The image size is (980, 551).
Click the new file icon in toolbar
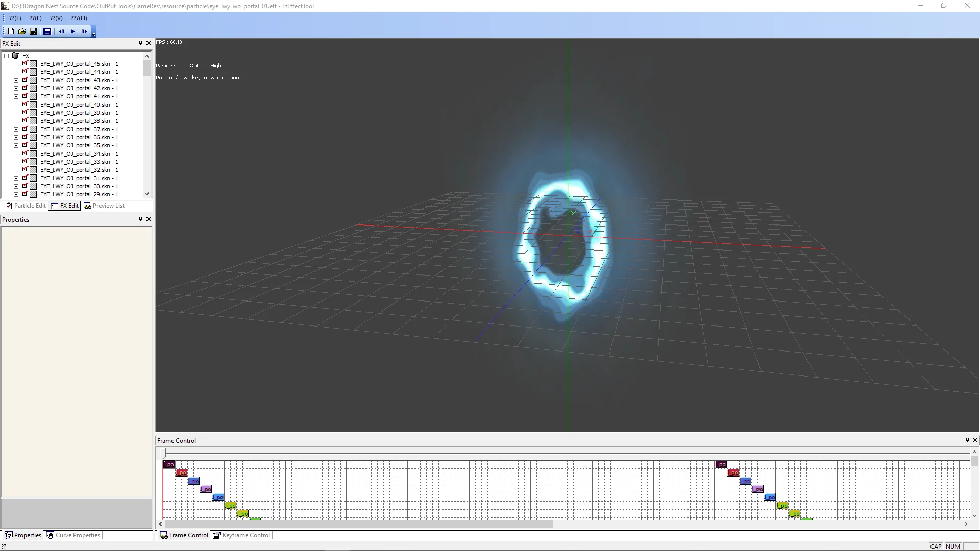tap(11, 31)
